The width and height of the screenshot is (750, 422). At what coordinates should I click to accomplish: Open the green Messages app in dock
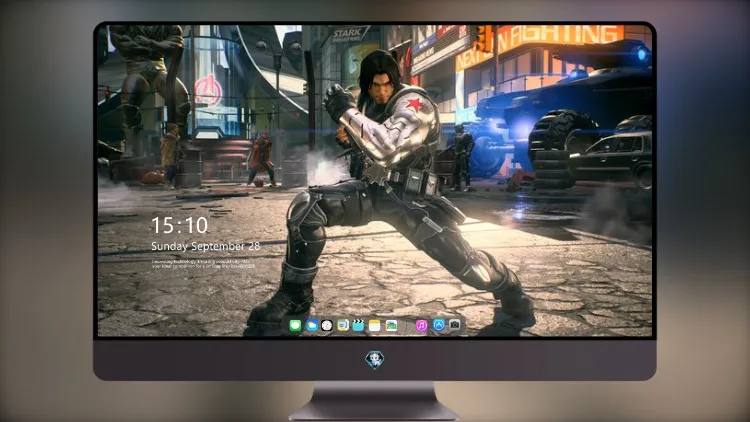tap(295, 325)
